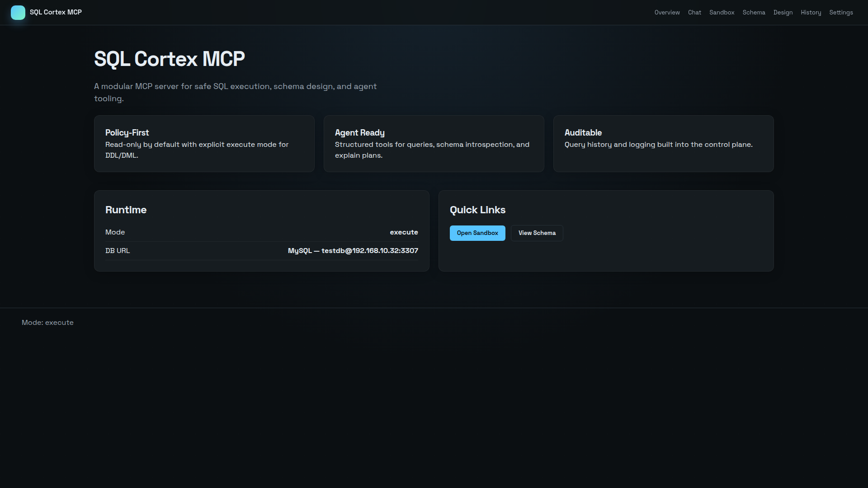
Task: Open the Overview nav item
Action: [667, 13]
